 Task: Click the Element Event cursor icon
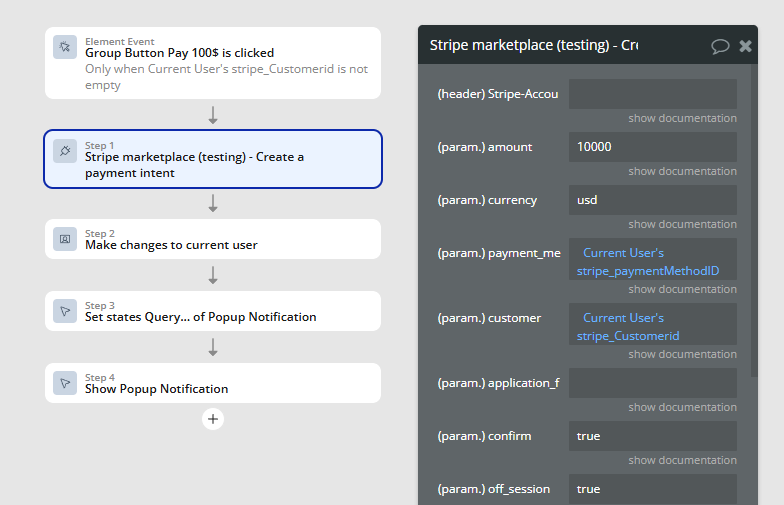coord(65,47)
